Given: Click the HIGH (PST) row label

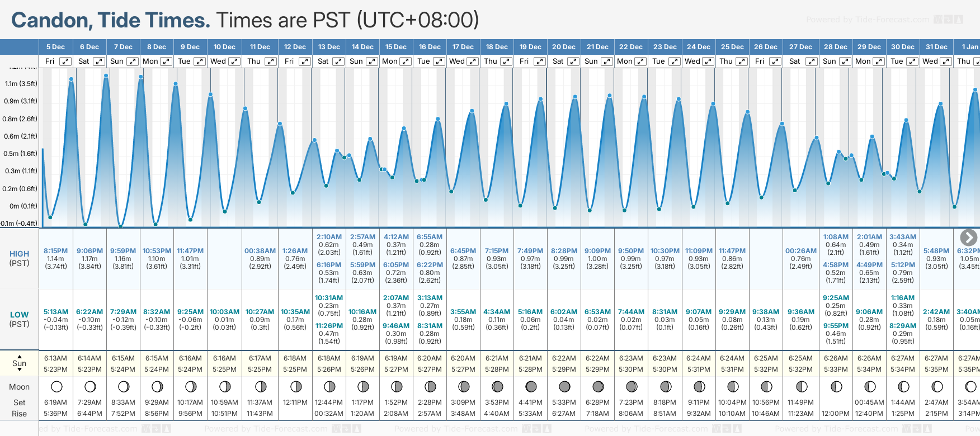Looking at the screenshot, I should click(19, 258).
